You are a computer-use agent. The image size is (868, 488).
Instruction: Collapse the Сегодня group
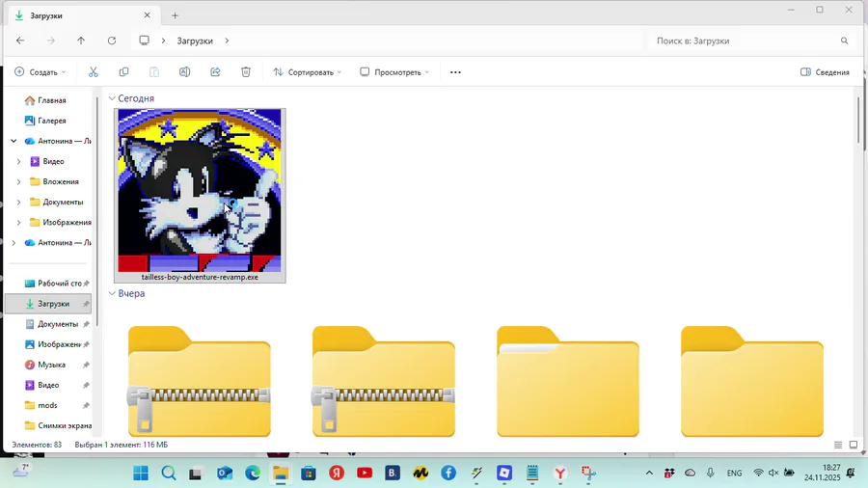click(113, 98)
